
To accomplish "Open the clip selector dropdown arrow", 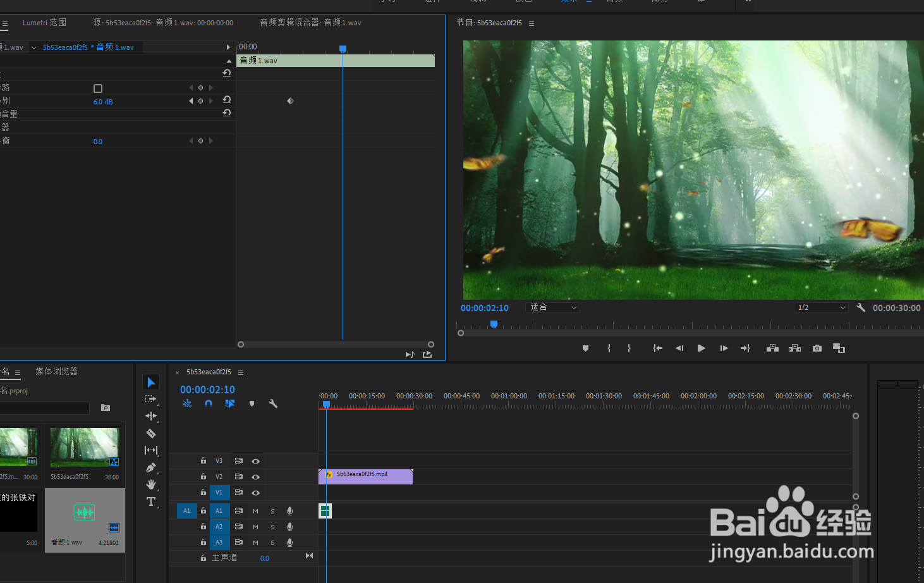I will click(x=33, y=47).
